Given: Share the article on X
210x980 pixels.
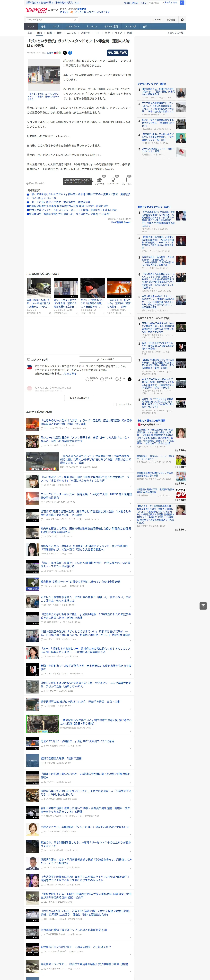Looking at the screenshot, I should (x=65, y=53).
